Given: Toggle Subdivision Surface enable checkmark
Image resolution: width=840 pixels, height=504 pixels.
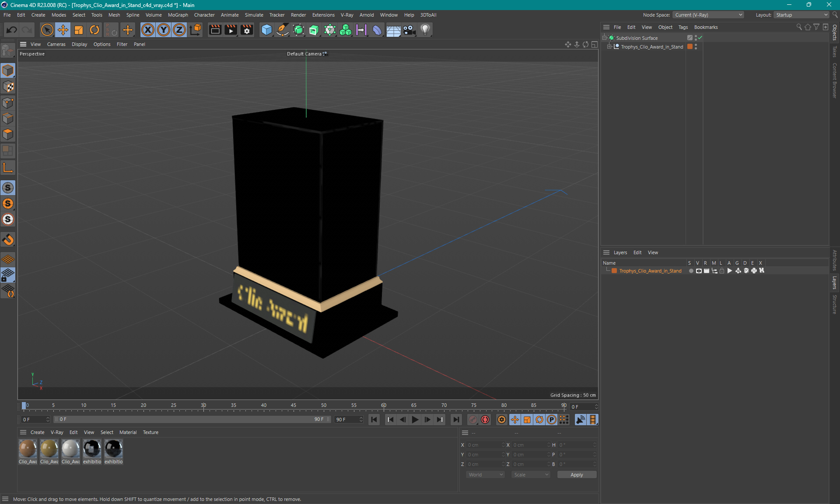Looking at the screenshot, I should (x=700, y=38).
